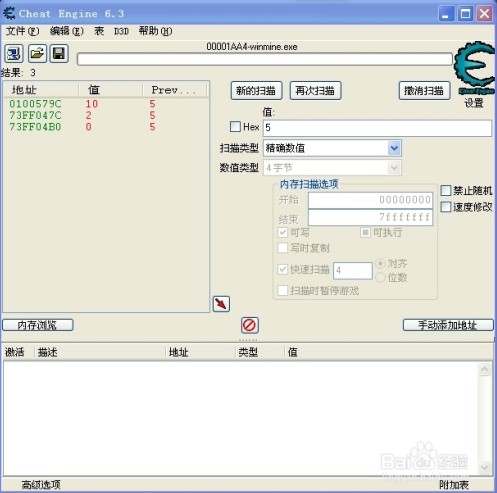
Task: Click the 再次扫描 next scan button
Action: pos(315,91)
